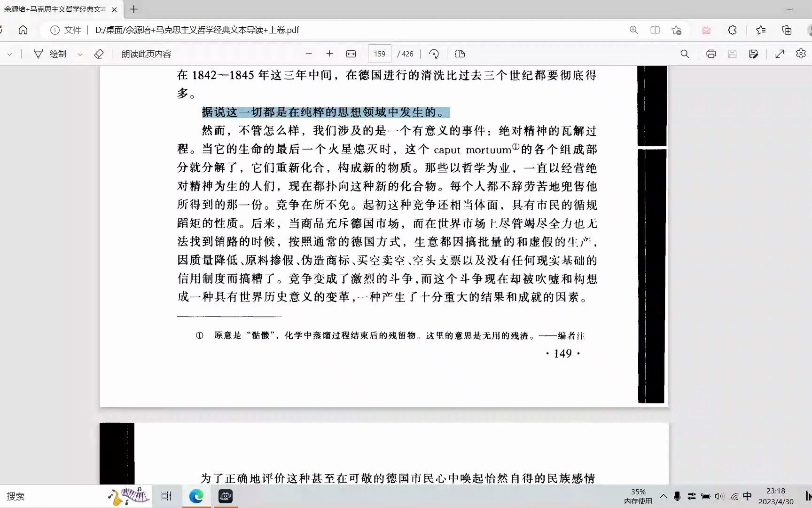Open split screen view icon
The image size is (812, 508).
pyautogui.click(x=655, y=30)
